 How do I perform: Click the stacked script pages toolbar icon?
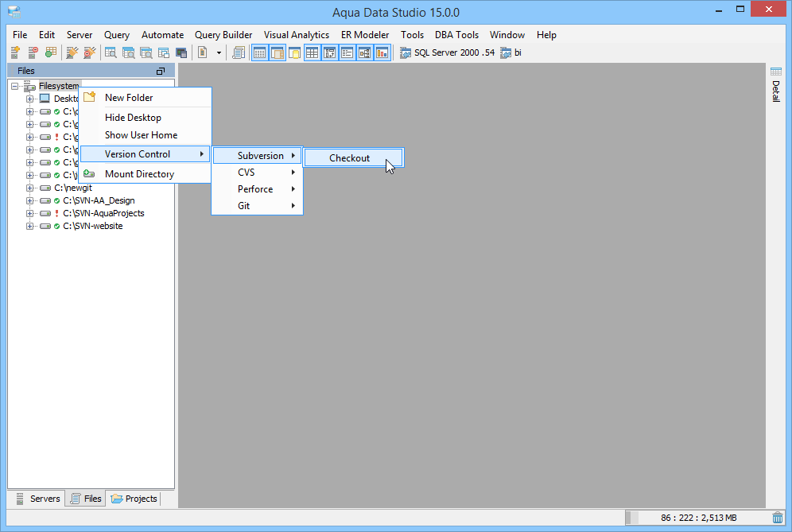(239, 52)
